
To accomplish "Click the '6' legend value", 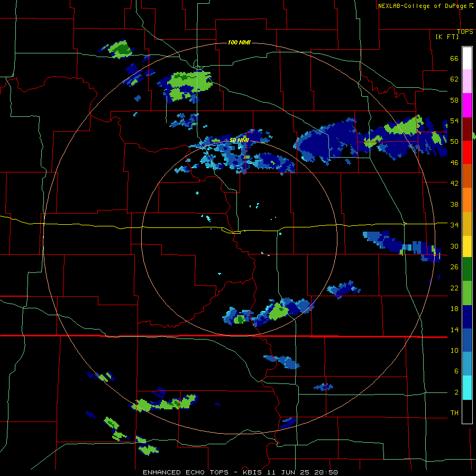I will tap(456, 371).
